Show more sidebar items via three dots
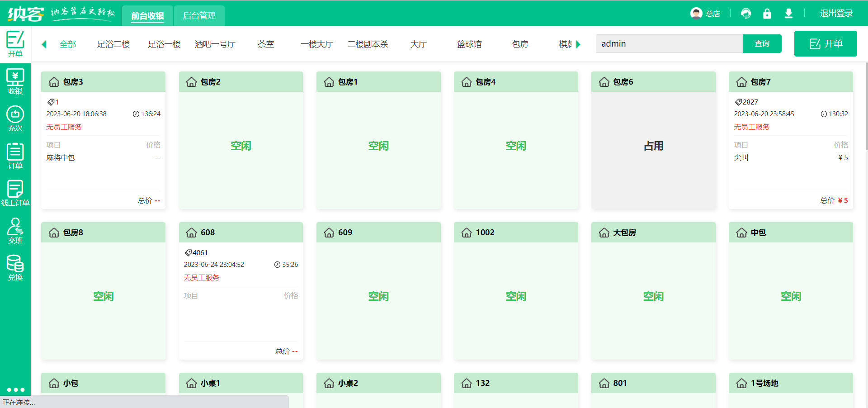Screen dimensions: 868x408 (15, 389)
